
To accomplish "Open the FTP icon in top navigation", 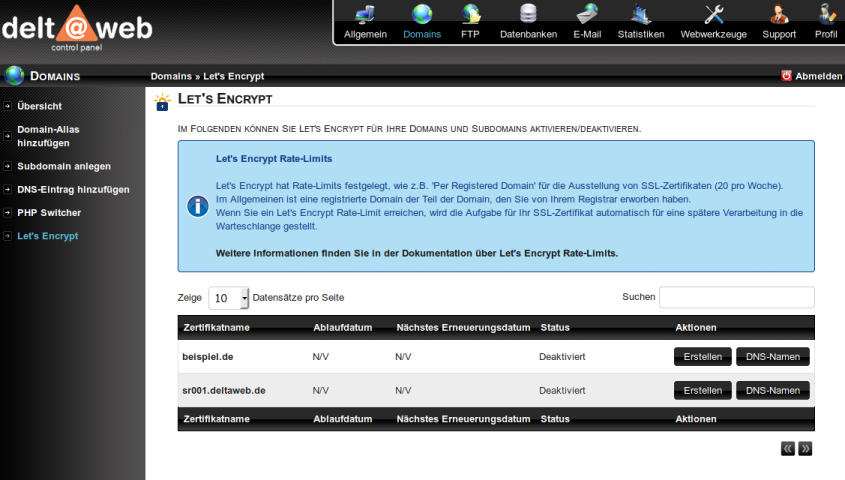I will pos(470,14).
